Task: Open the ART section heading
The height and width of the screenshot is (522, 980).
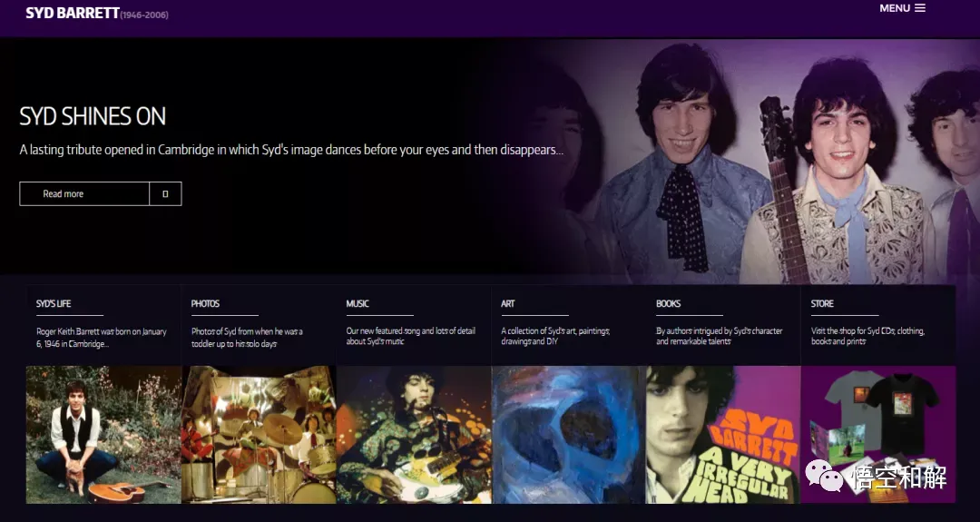Action: (x=508, y=304)
